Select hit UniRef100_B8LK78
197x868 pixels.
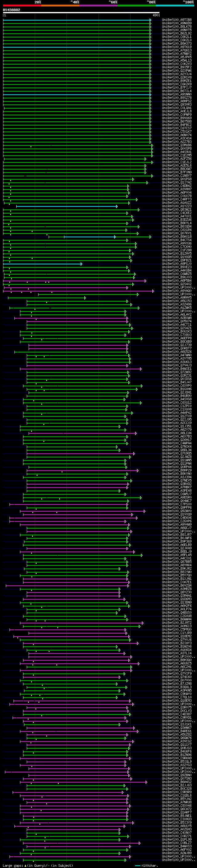(x=177, y=26)
